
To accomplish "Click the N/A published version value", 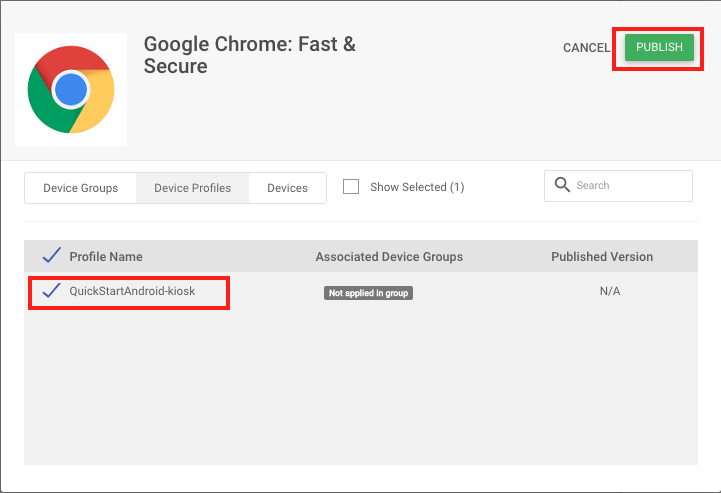I will (x=610, y=291).
